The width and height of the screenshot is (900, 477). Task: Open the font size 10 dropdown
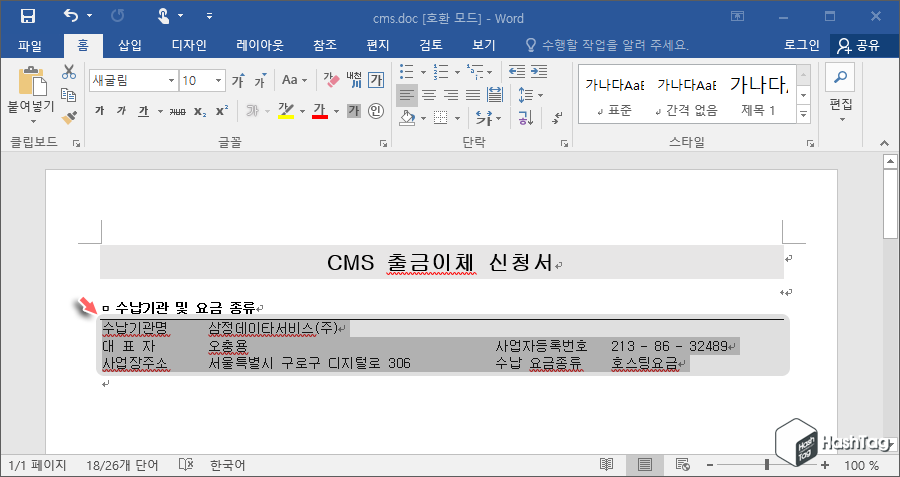218,81
